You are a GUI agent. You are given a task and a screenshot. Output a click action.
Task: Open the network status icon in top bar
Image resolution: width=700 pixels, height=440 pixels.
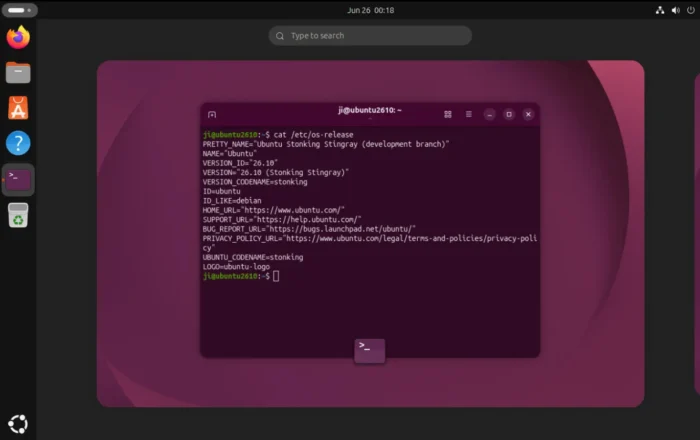click(660, 10)
